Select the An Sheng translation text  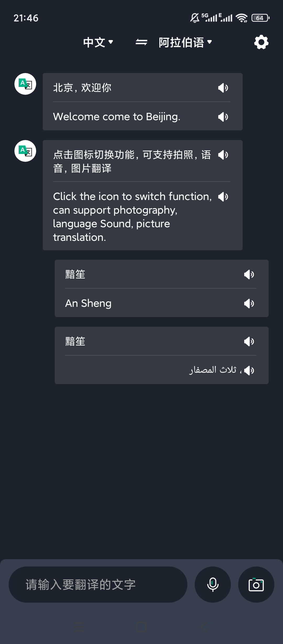click(88, 303)
